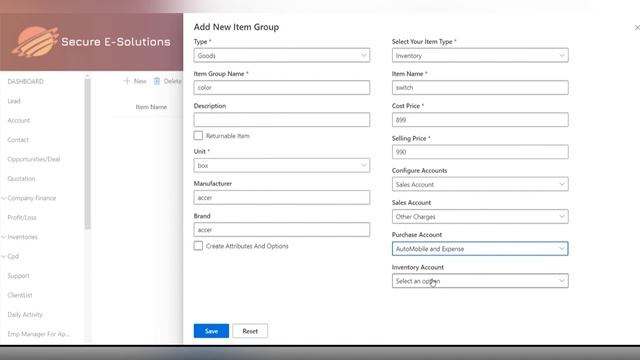640x360 pixels.
Task: Click the Reset button
Action: point(250,331)
